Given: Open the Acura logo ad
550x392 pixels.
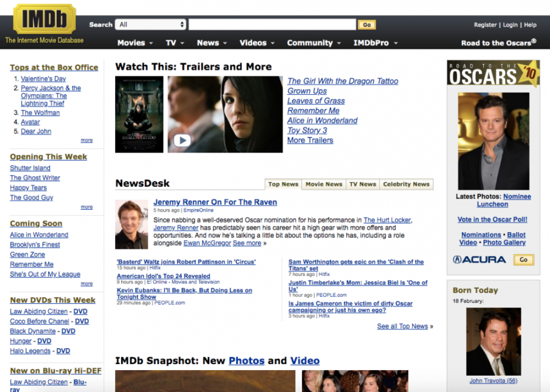Looking at the screenshot, I should click(x=479, y=260).
